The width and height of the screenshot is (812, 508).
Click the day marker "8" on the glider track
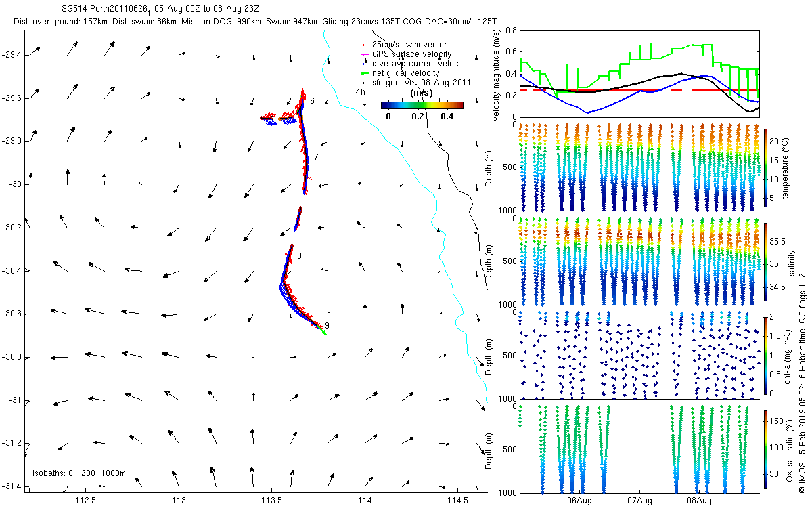pyautogui.click(x=299, y=255)
